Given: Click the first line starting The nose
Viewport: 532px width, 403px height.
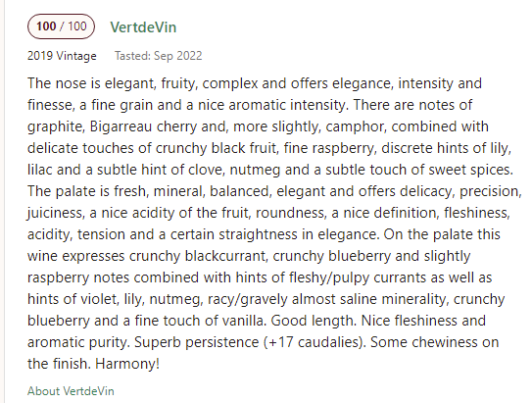Looking at the screenshot, I should pyautogui.click(x=255, y=83).
